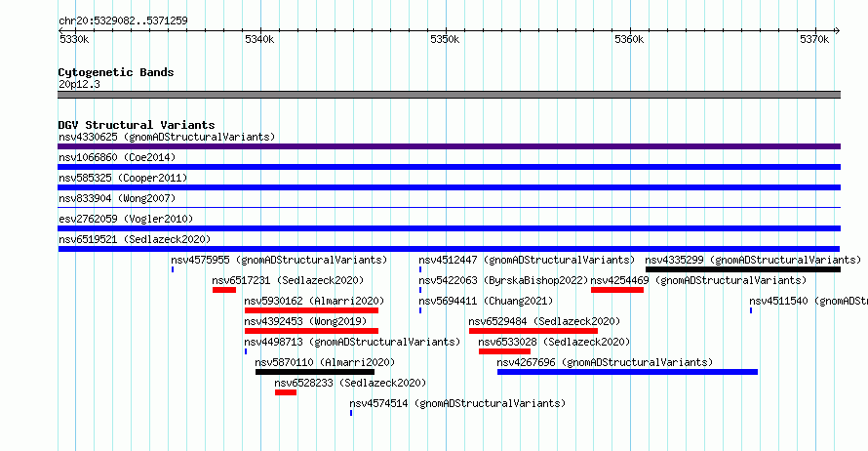The image size is (868, 451).
Task: Open nsv5870110 (Almarri2020) variant label
Action: (x=325, y=362)
